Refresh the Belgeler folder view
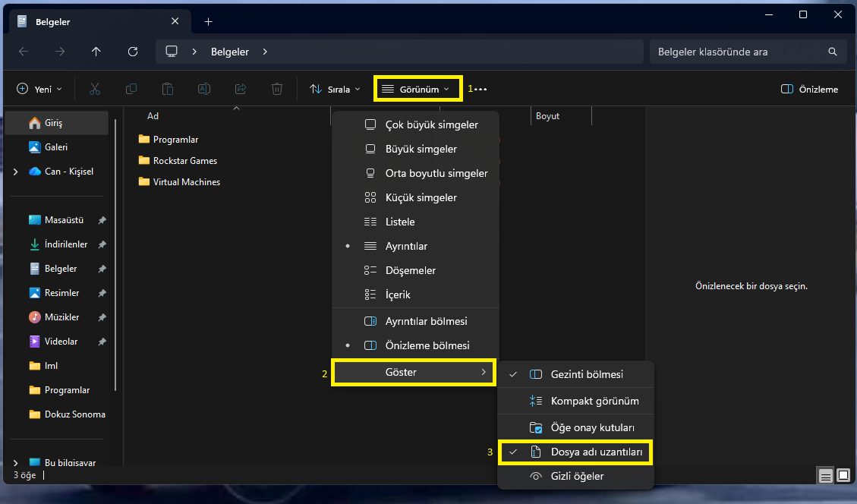 (132, 52)
